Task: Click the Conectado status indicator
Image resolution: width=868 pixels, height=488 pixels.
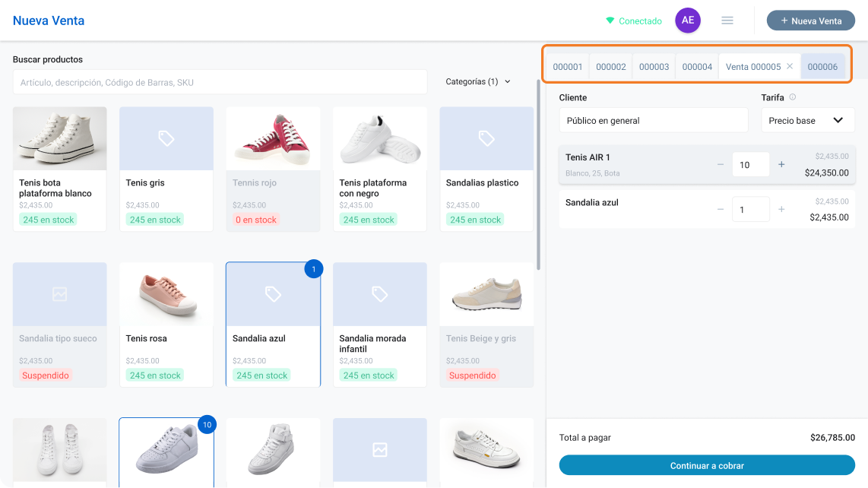Action: pyautogui.click(x=634, y=21)
